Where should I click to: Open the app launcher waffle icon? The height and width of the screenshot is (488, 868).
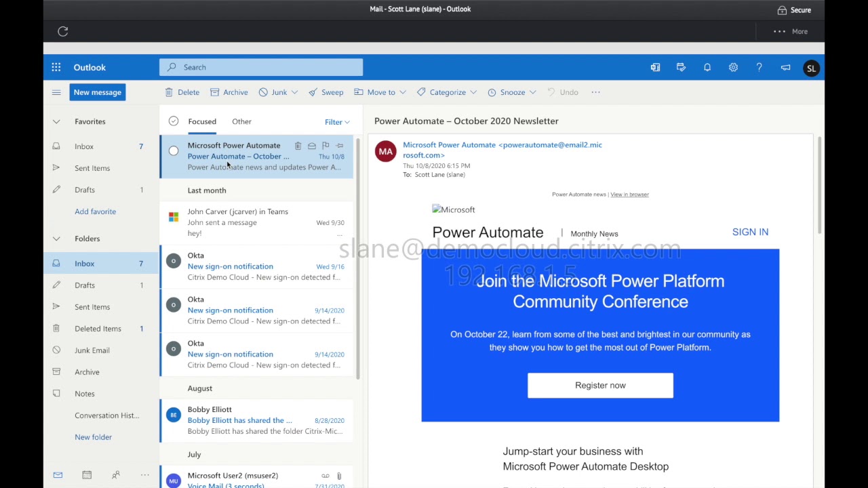56,67
